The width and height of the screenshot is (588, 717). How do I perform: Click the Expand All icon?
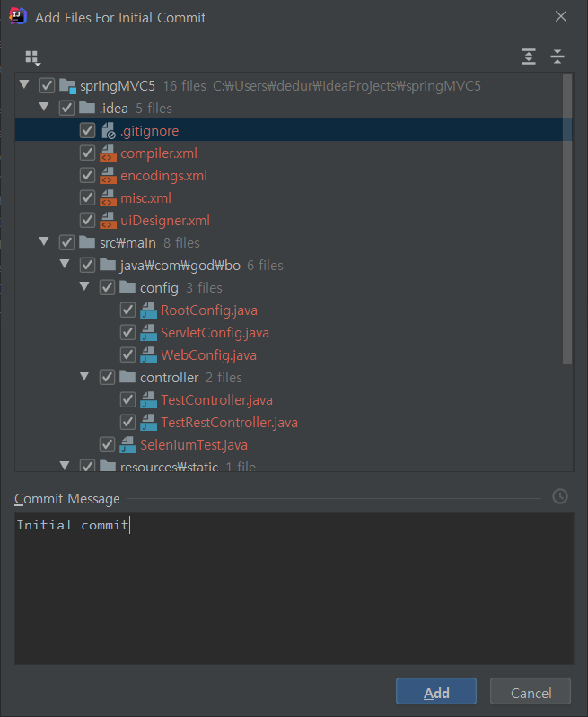coord(529,57)
